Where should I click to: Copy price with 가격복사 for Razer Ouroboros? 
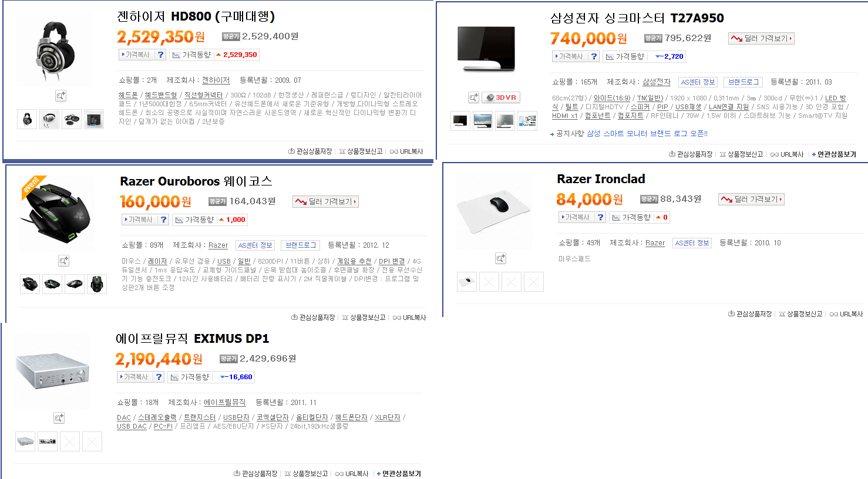139,220
